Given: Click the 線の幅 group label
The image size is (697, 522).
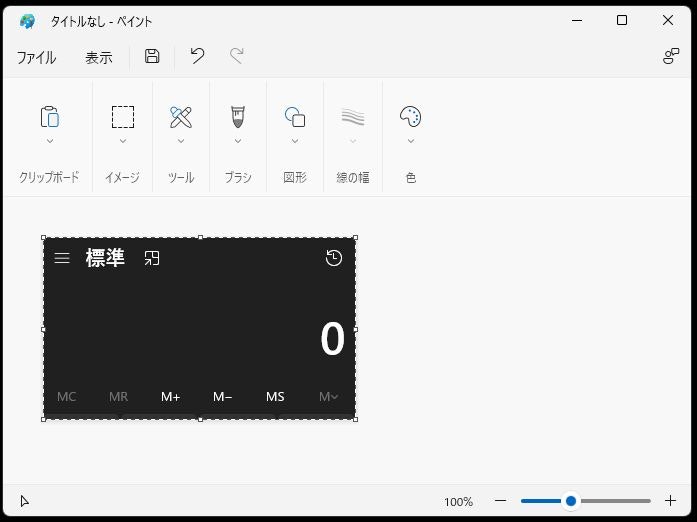Looking at the screenshot, I should pos(353,177).
